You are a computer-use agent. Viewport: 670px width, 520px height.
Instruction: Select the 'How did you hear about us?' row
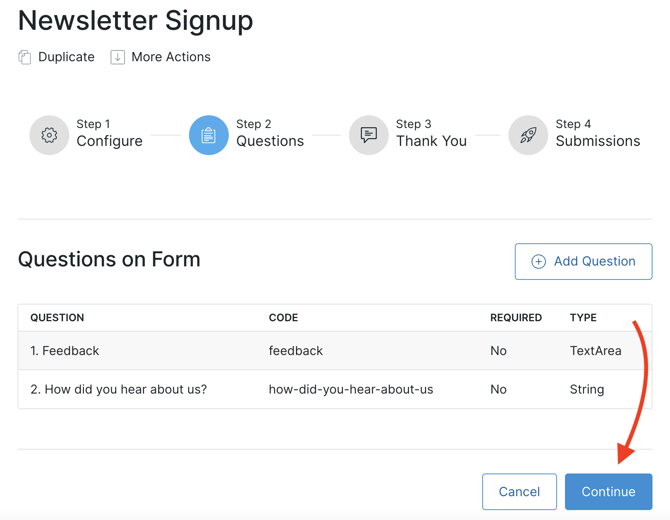pos(119,389)
